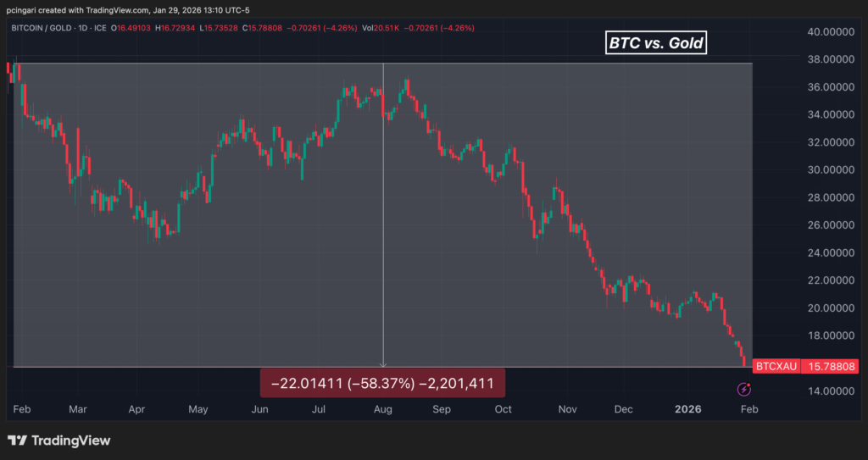Click the 14.00000 price axis label

click(828, 391)
